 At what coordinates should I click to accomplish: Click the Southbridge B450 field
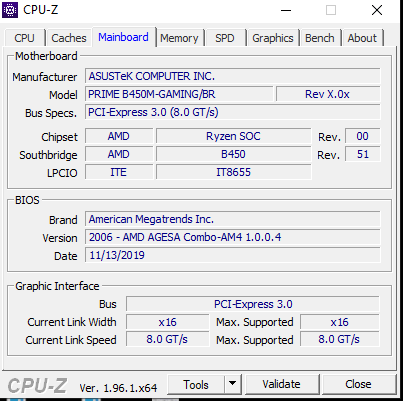(233, 154)
